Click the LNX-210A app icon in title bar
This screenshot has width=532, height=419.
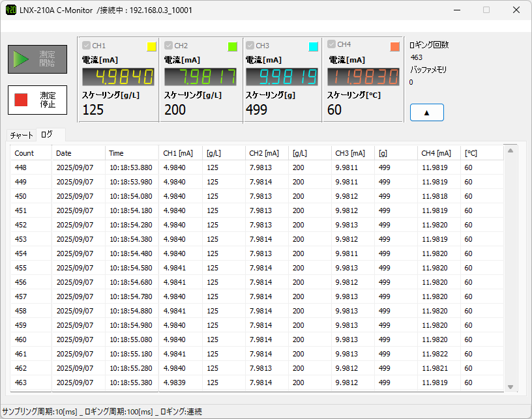coord(11,10)
